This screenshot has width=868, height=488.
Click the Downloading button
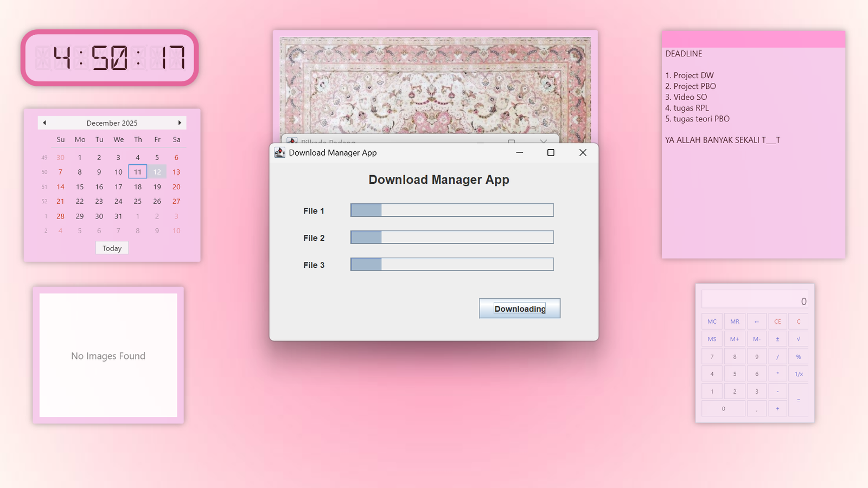coord(519,309)
